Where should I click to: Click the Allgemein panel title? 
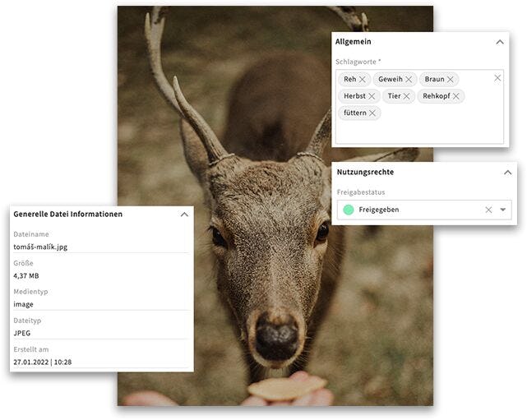[x=353, y=42]
